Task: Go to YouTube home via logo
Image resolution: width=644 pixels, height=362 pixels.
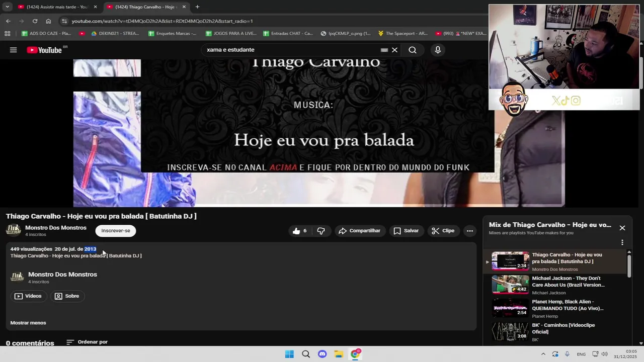Action: [x=44, y=50]
